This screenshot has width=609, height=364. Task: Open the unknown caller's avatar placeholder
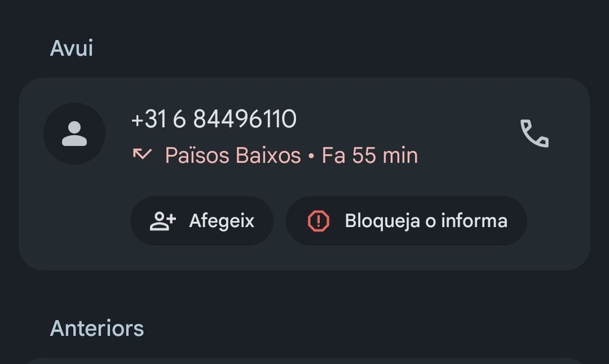pos(74,133)
